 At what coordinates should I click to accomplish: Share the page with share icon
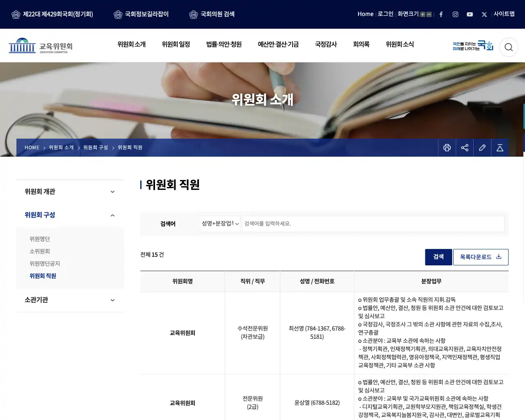(465, 148)
